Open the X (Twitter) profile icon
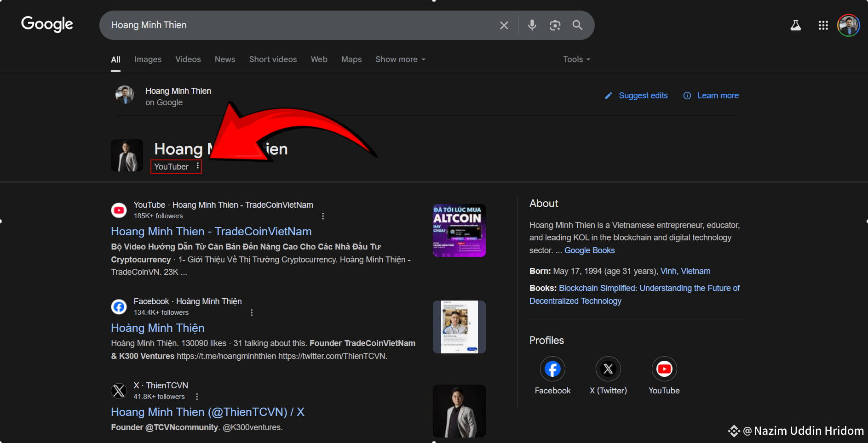 click(x=608, y=369)
